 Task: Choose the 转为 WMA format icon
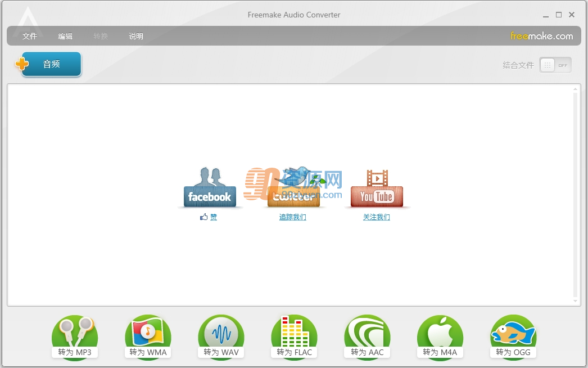point(148,338)
